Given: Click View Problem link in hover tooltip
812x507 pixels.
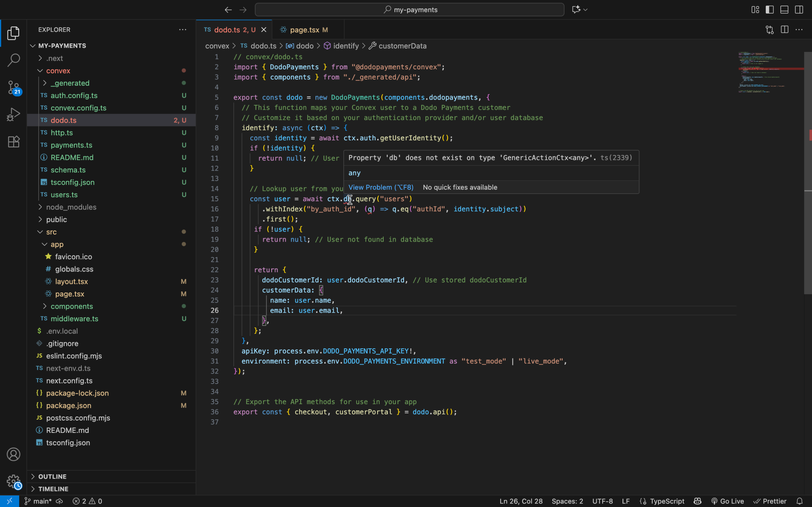Looking at the screenshot, I should coord(380,187).
